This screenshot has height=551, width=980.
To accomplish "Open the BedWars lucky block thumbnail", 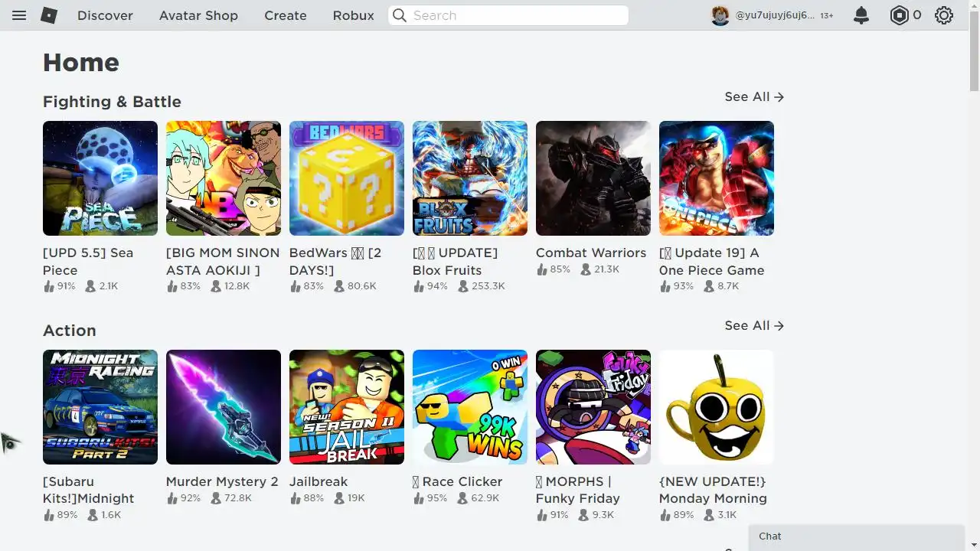I will pos(347,178).
